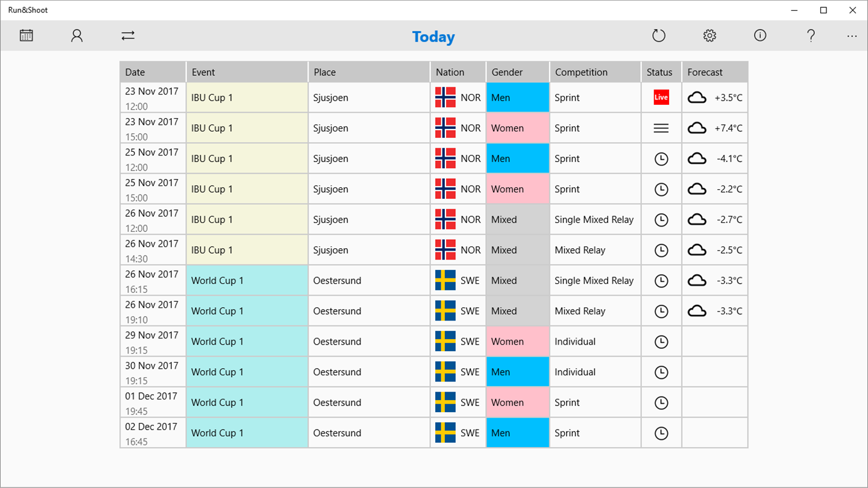Image resolution: width=868 pixels, height=488 pixels.
Task: Click the Norway flag in the 23 Nov 12:00 row
Action: pos(445,98)
